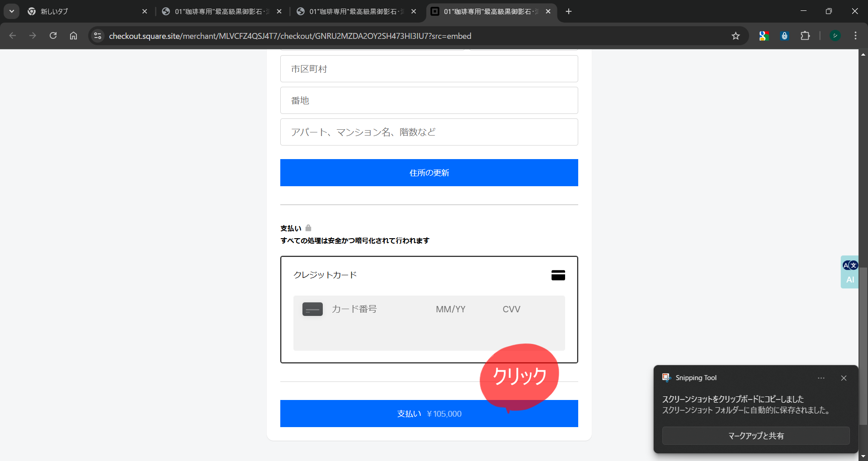This screenshot has width=868, height=461.
Task: Click the scrollbar down arrow
Action: 863,456
